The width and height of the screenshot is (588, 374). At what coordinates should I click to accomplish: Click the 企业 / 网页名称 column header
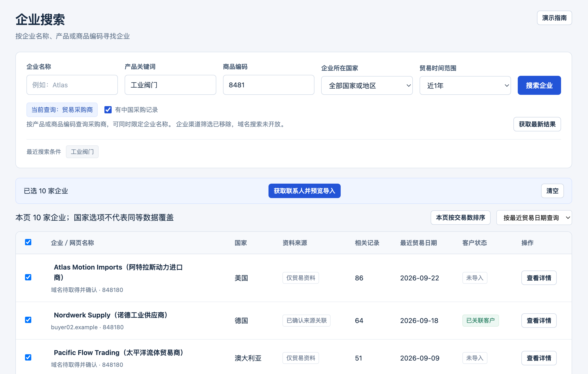tap(72, 243)
